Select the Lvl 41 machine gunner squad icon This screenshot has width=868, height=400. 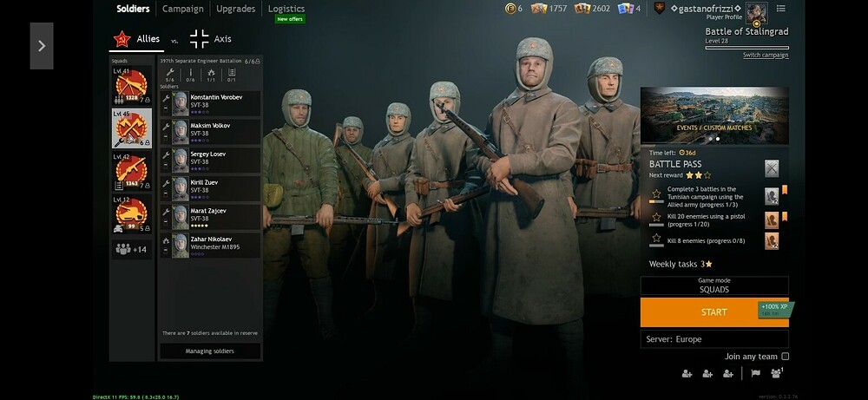131,86
